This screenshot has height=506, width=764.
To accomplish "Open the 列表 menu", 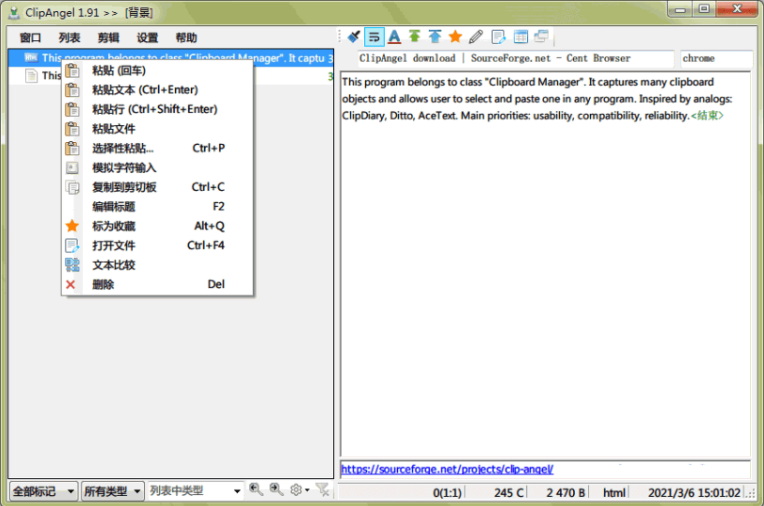I will pyautogui.click(x=69, y=38).
